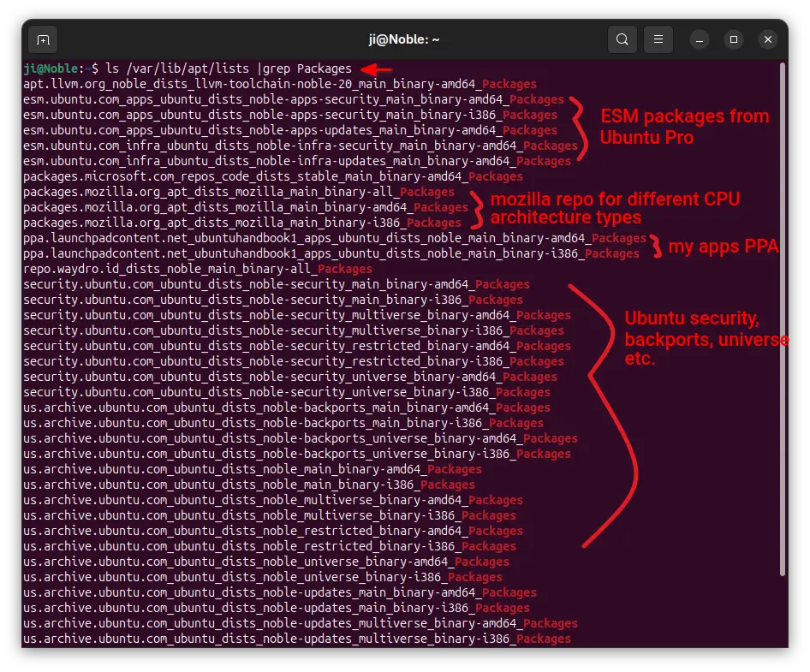Click the terminal scrollbar handle
Screen dimensions: 810x672
pos(783,318)
